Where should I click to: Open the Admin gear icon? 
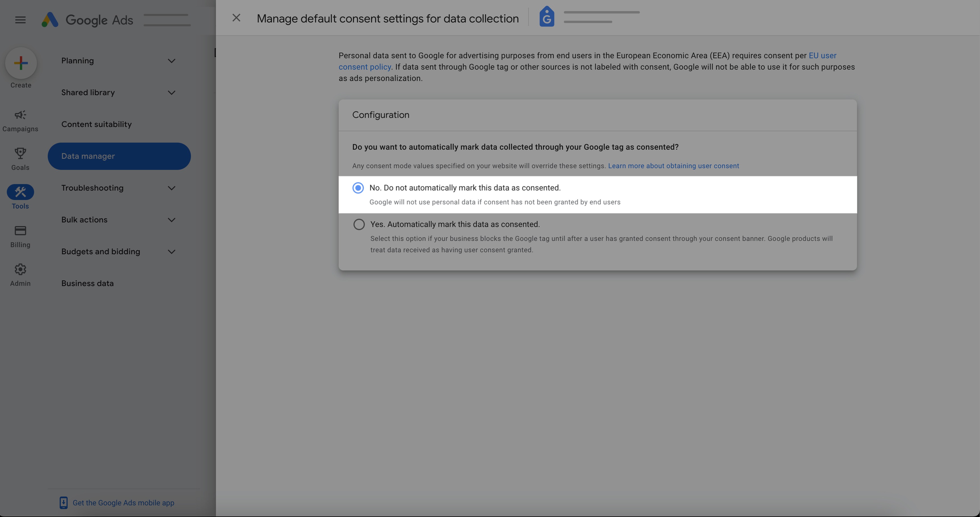[x=20, y=269]
